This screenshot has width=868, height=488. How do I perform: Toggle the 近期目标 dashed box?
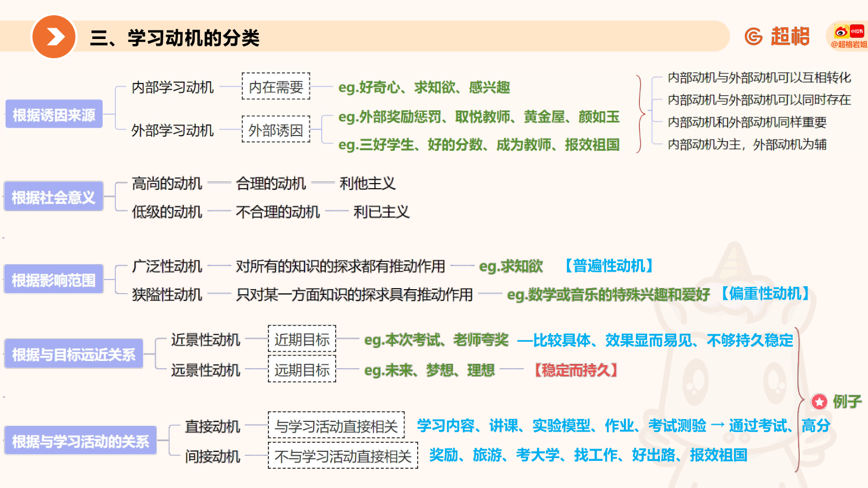pyautogui.click(x=302, y=339)
